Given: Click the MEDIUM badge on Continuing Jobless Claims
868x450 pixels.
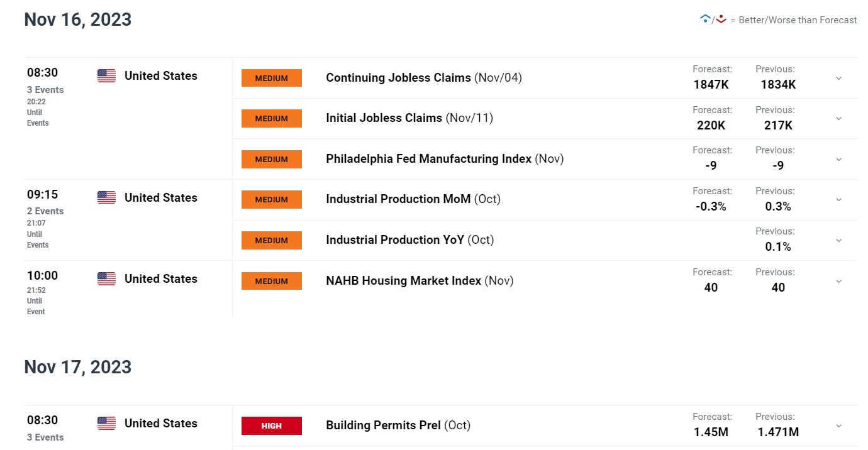Looking at the screenshot, I should (272, 78).
